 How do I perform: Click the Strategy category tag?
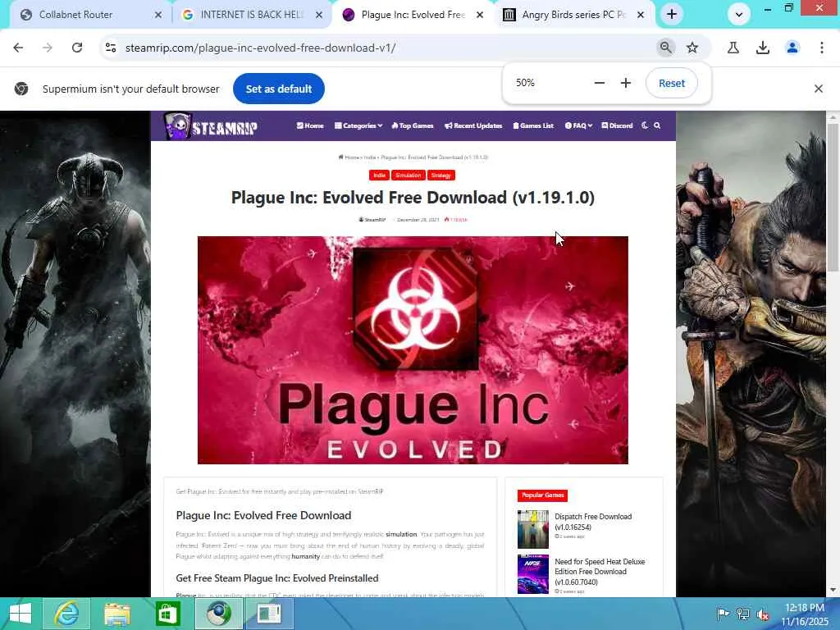[441, 176]
